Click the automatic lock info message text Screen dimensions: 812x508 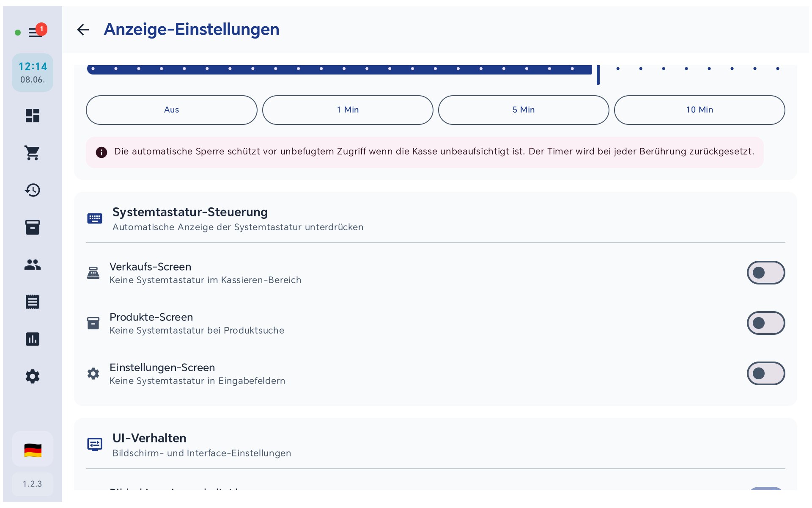tap(434, 152)
